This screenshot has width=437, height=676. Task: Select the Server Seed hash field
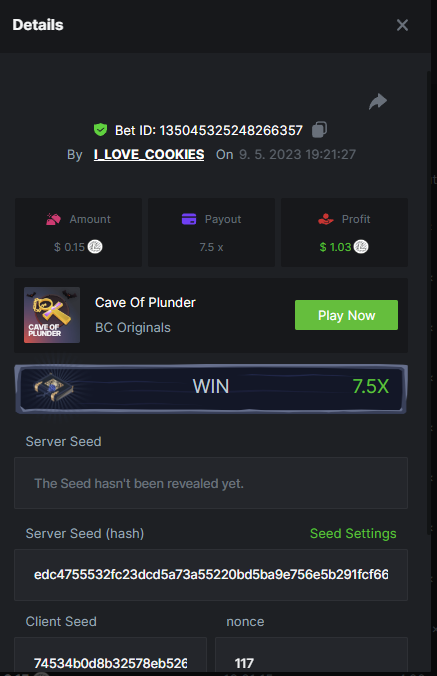point(211,575)
